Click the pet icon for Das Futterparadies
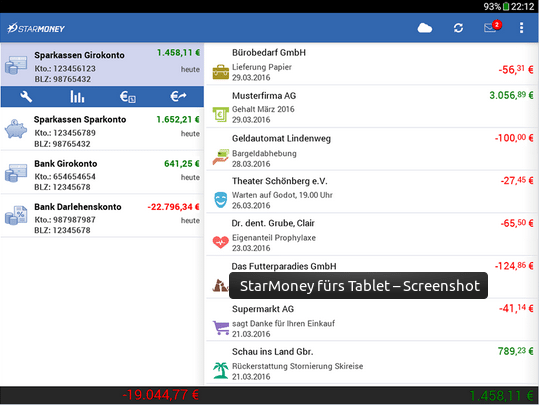 (220, 285)
